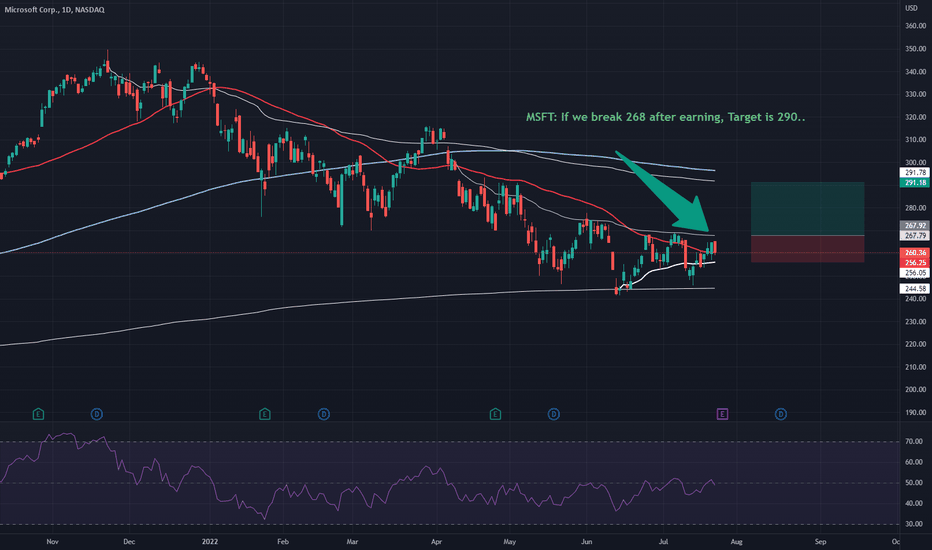
Task: Open the purple upcoming earnings marker
Action: [x=722, y=414]
